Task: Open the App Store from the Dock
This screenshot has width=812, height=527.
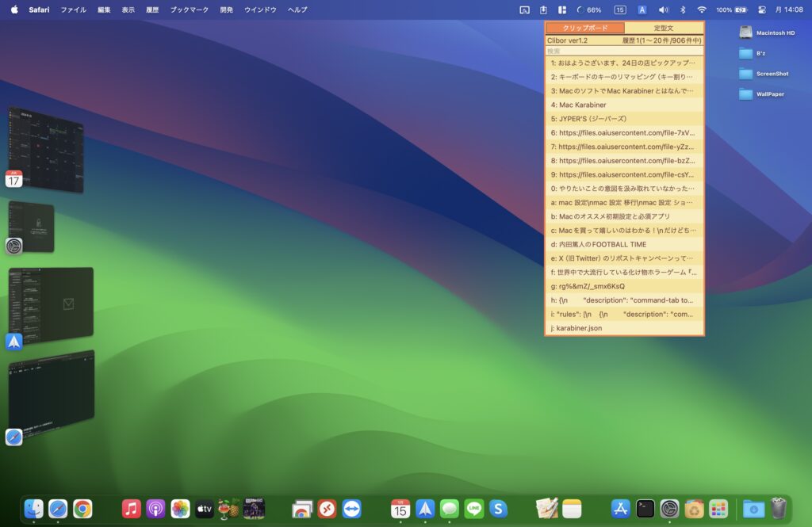Action: tap(621, 509)
